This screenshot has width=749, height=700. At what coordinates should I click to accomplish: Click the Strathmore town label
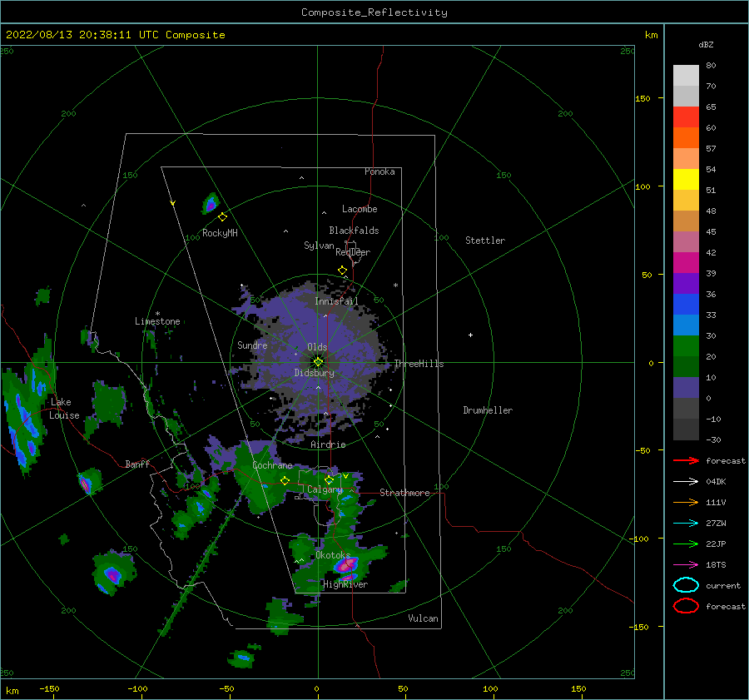tap(404, 493)
